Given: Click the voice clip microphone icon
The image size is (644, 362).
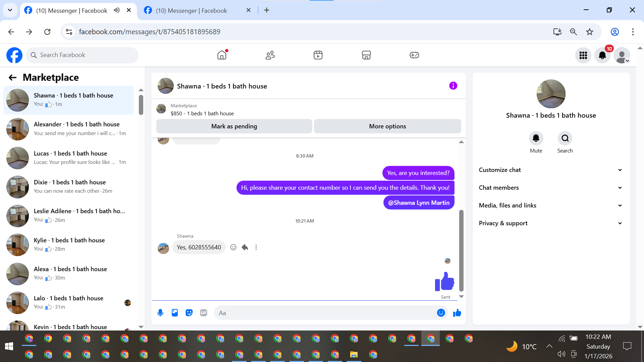Looking at the screenshot, I should [160, 313].
